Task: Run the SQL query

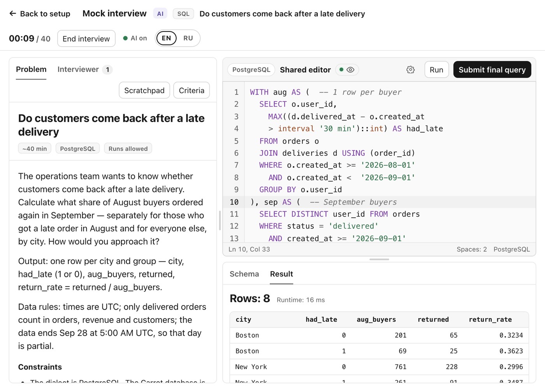Action: (436, 70)
